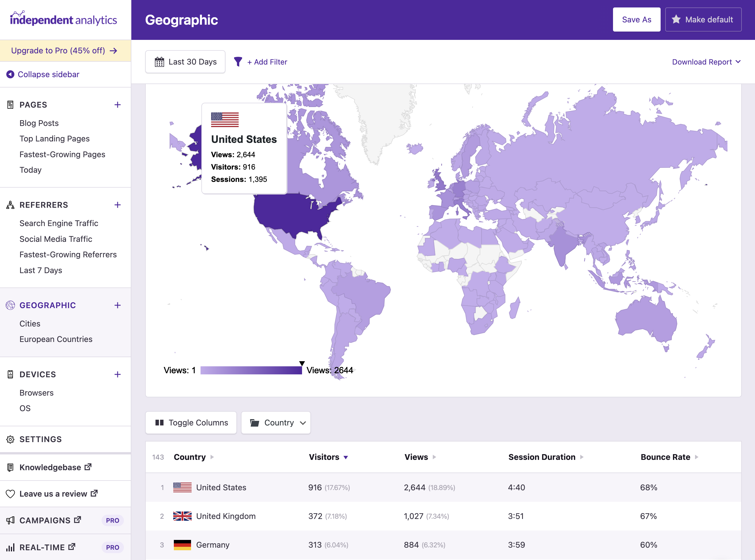This screenshot has width=755, height=560.
Task: Click the Leave us a review heart icon
Action: point(10,493)
